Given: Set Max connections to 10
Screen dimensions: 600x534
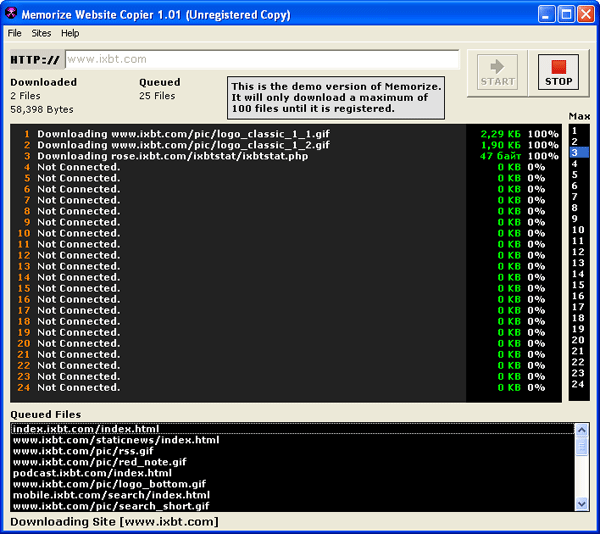Looking at the screenshot, I should coord(578,230).
